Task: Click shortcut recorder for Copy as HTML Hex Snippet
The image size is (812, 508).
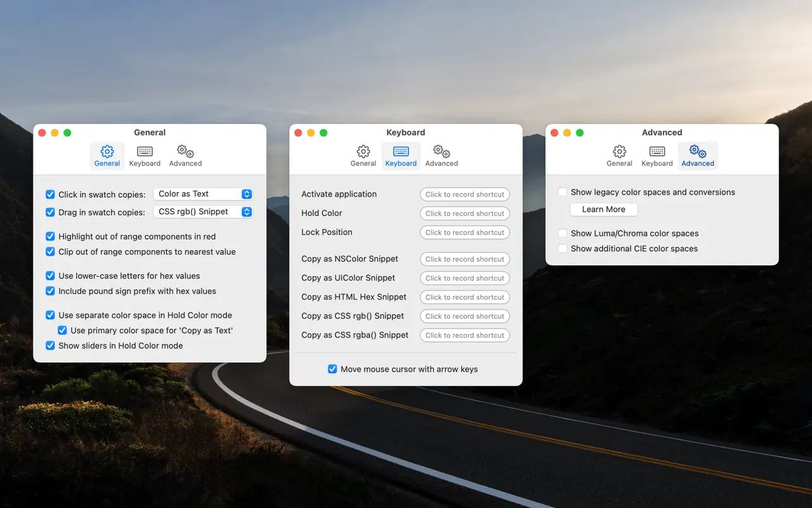Action: click(x=465, y=297)
